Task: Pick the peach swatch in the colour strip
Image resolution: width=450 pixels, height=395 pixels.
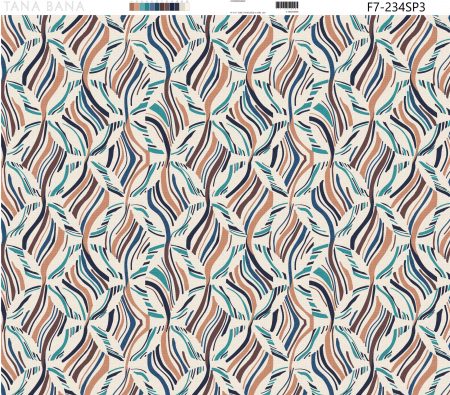Action: pyautogui.click(x=137, y=7)
